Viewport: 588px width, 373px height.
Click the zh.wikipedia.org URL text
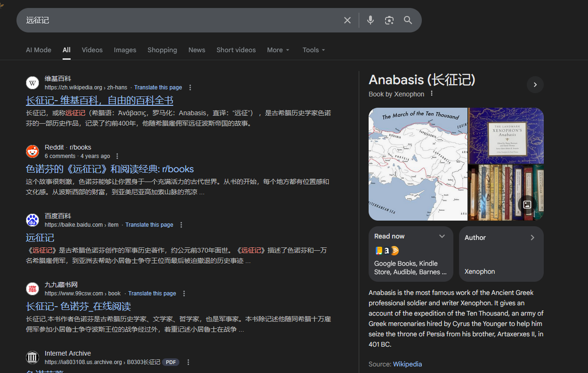coord(86,87)
